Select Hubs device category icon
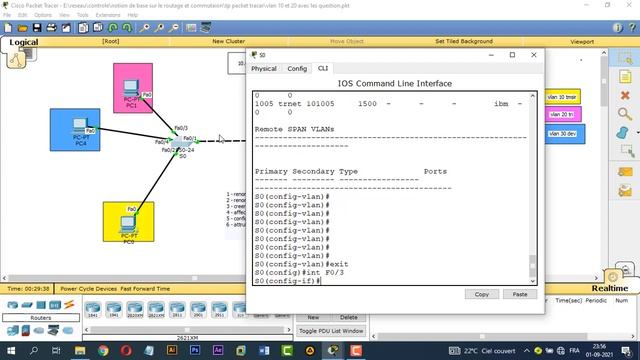640x360 pixels. coord(41,304)
